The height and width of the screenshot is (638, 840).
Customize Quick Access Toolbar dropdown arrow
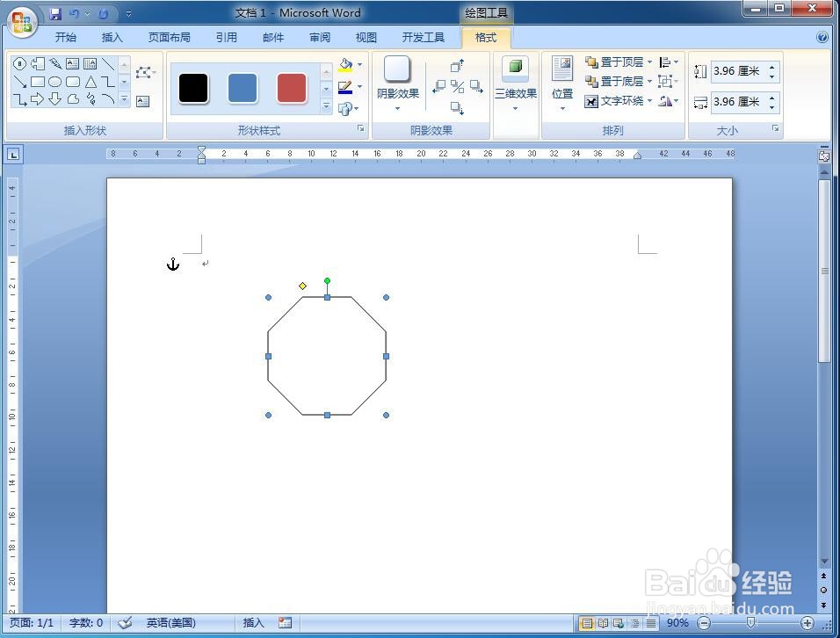coord(128,14)
